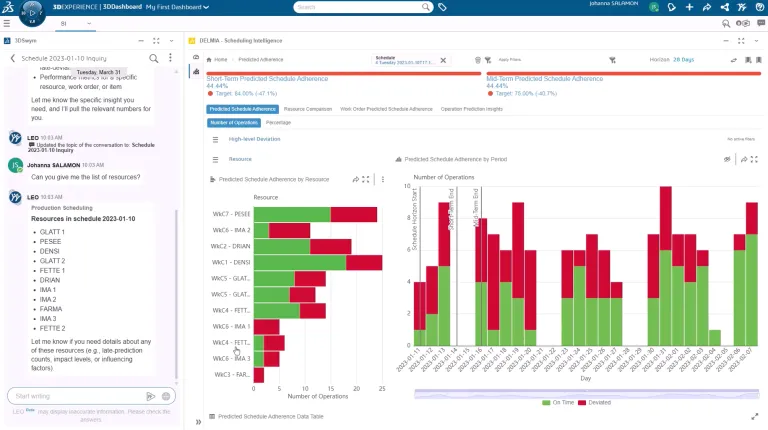Open notifications bell
This screenshot has height=430, width=768.
[672, 7]
